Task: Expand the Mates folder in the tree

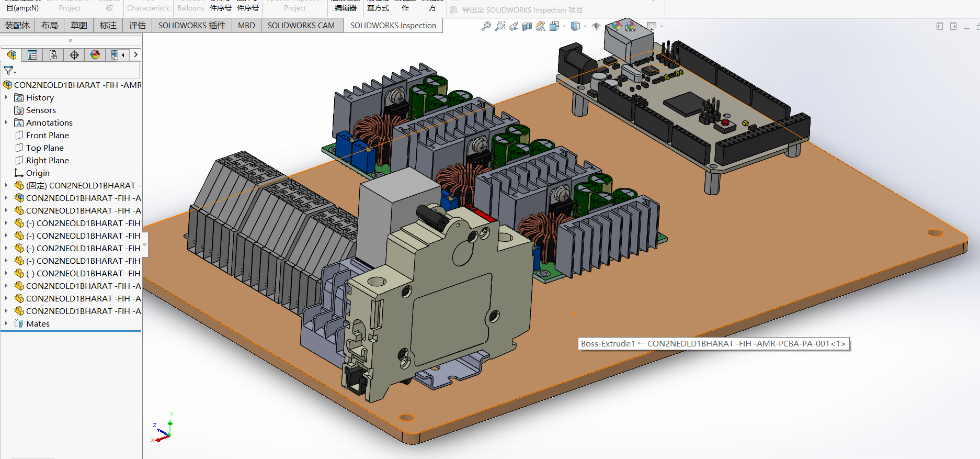Action: 6,323
